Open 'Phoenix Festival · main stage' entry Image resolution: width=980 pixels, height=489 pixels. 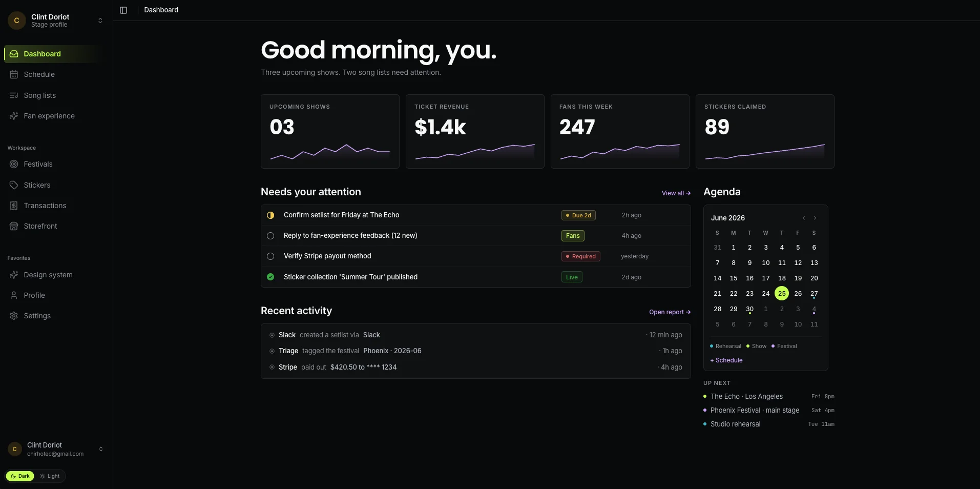pyautogui.click(x=769, y=411)
